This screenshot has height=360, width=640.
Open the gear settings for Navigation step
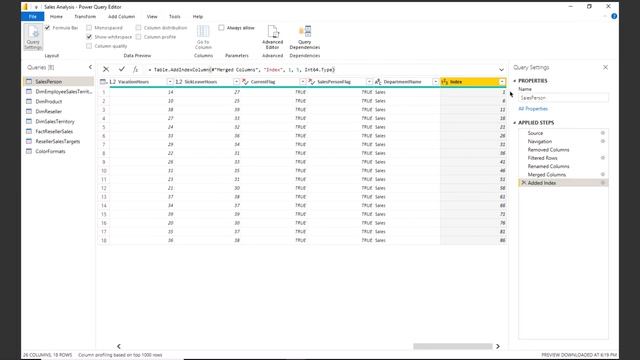coord(602,141)
